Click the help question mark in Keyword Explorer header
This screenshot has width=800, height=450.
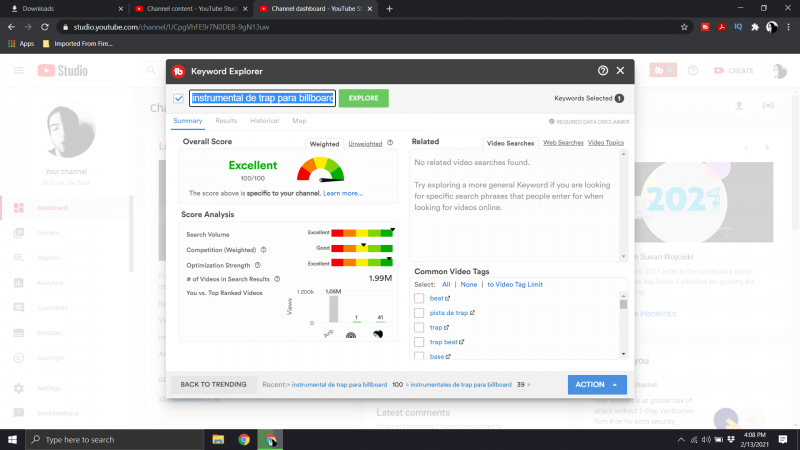[603, 71]
